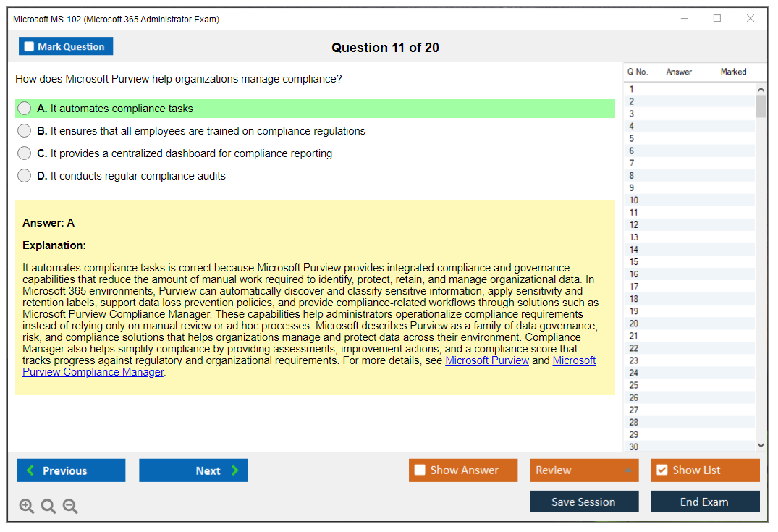Click the zoom out magnifier icon
This screenshot has width=778, height=532.
click(70, 506)
